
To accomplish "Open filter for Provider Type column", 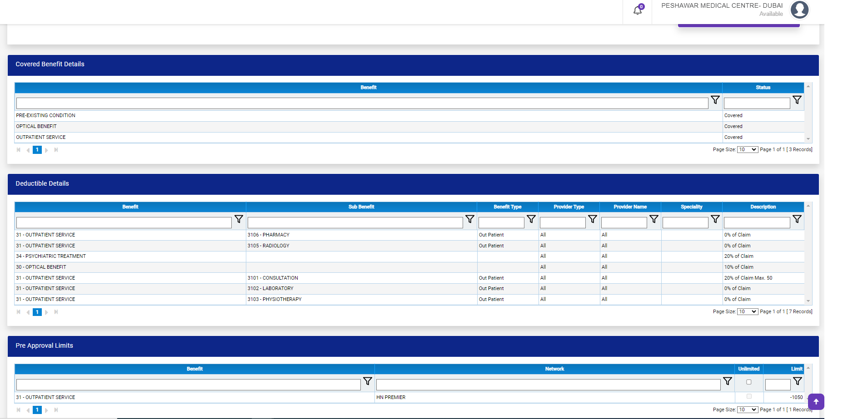I will tap(592, 219).
